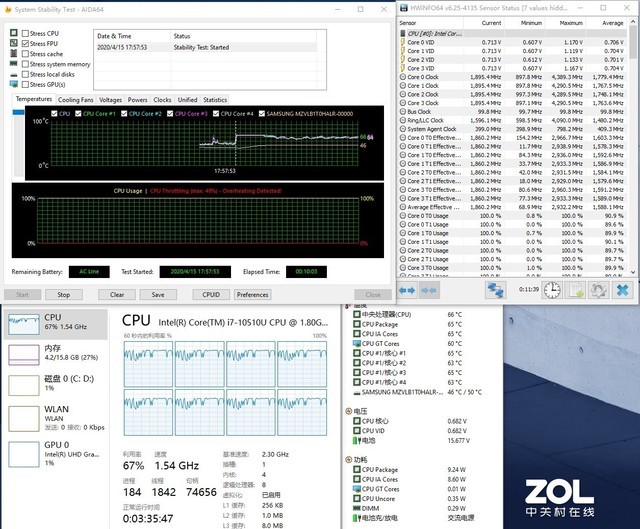Viewport: 640px width, 529px height.
Task: Toggle CPU Core #2 graph checkbox
Action: [x=124, y=113]
